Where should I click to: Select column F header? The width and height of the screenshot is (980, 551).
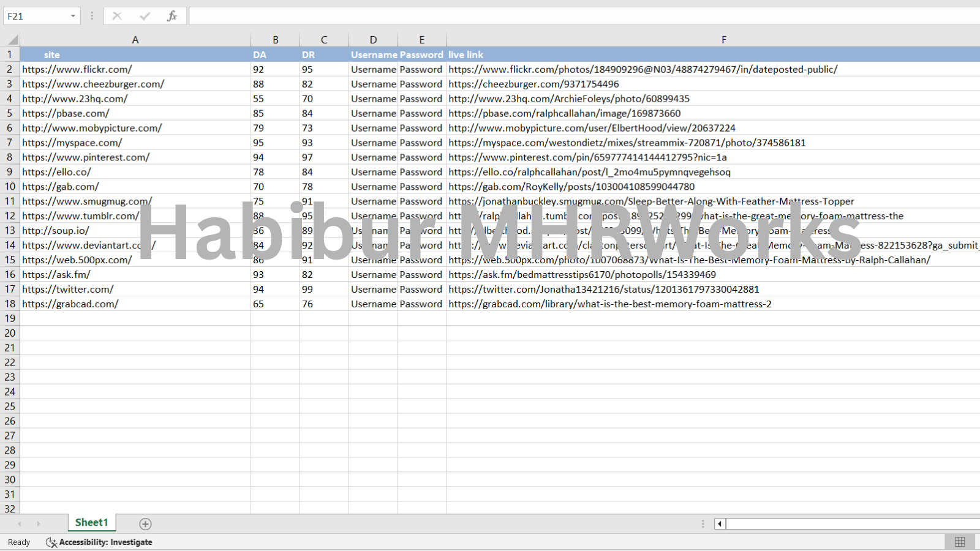click(723, 40)
